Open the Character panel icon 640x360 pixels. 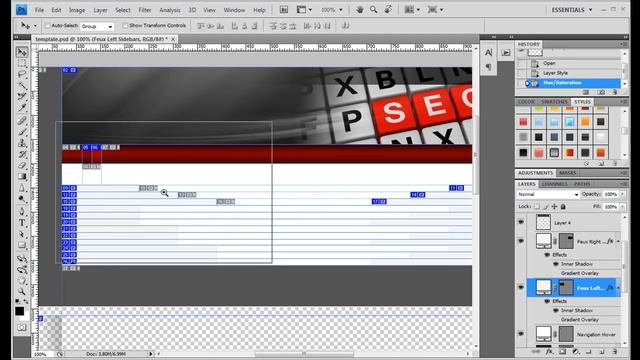(x=489, y=52)
